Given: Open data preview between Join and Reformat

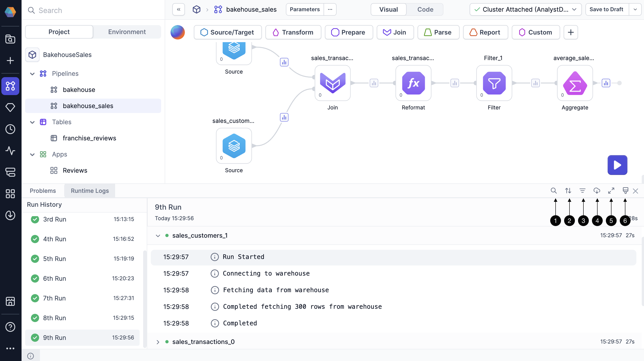Looking at the screenshot, I should 374,83.
